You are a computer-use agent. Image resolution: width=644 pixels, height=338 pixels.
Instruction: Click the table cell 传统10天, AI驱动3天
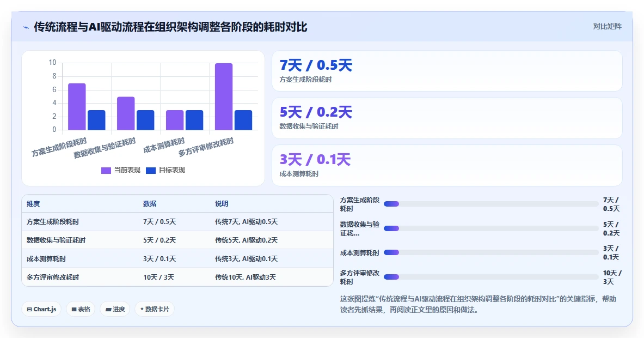click(x=246, y=277)
